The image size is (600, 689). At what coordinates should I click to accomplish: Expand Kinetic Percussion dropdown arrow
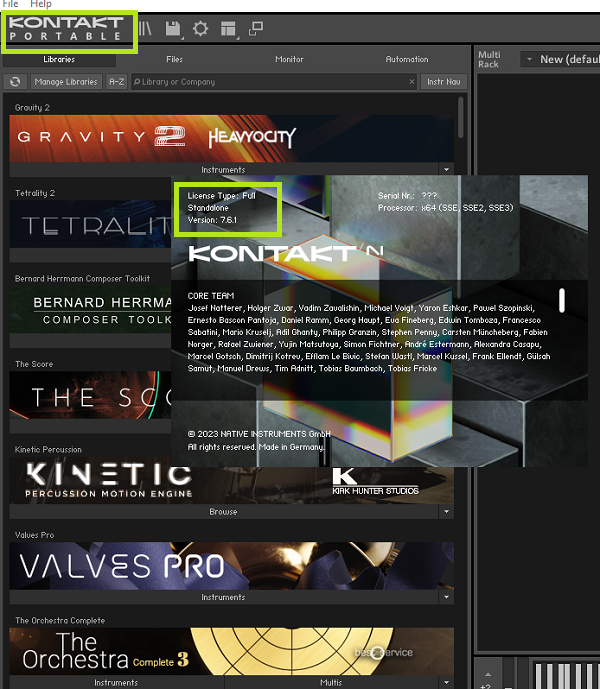446,511
